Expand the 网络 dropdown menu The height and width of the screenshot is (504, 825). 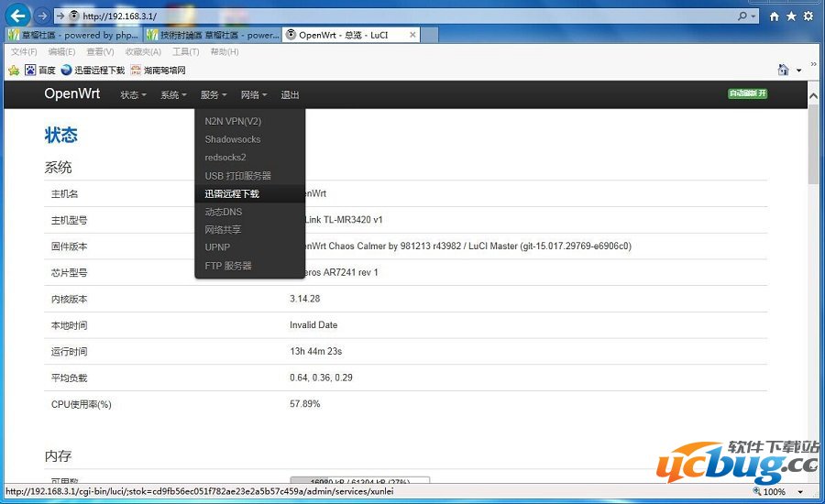coord(253,94)
